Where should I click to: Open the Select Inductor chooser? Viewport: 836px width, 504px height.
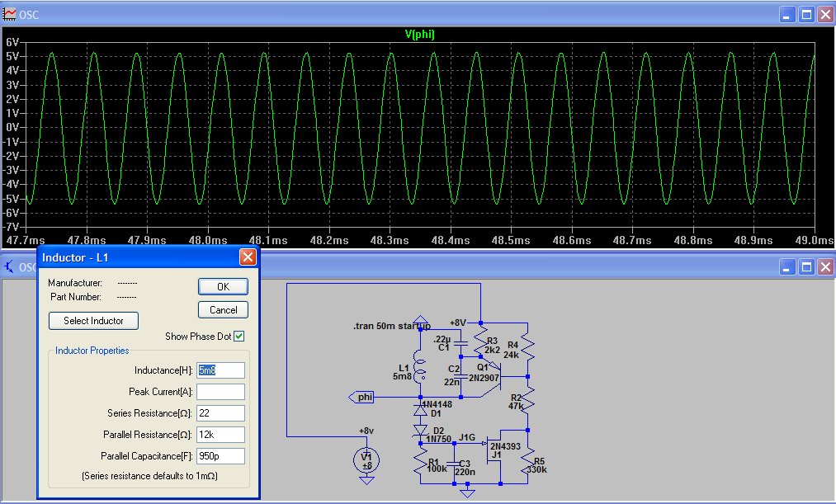[x=93, y=321]
